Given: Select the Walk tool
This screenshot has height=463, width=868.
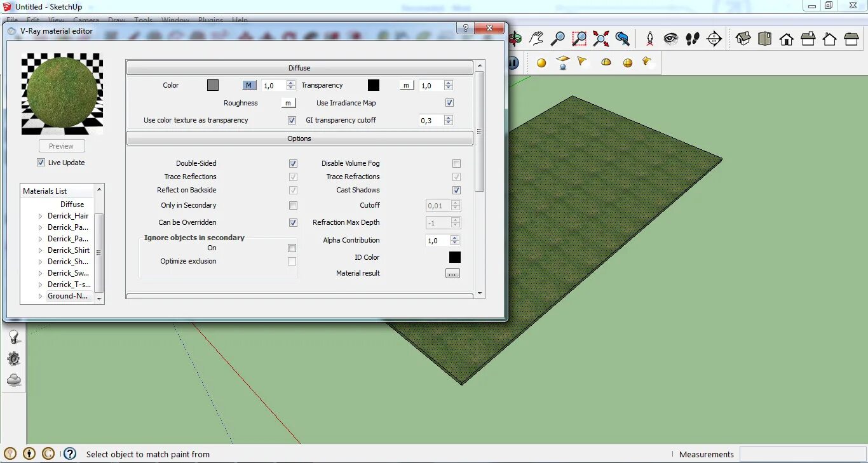Looking at the screenshot, I should 692,39.
